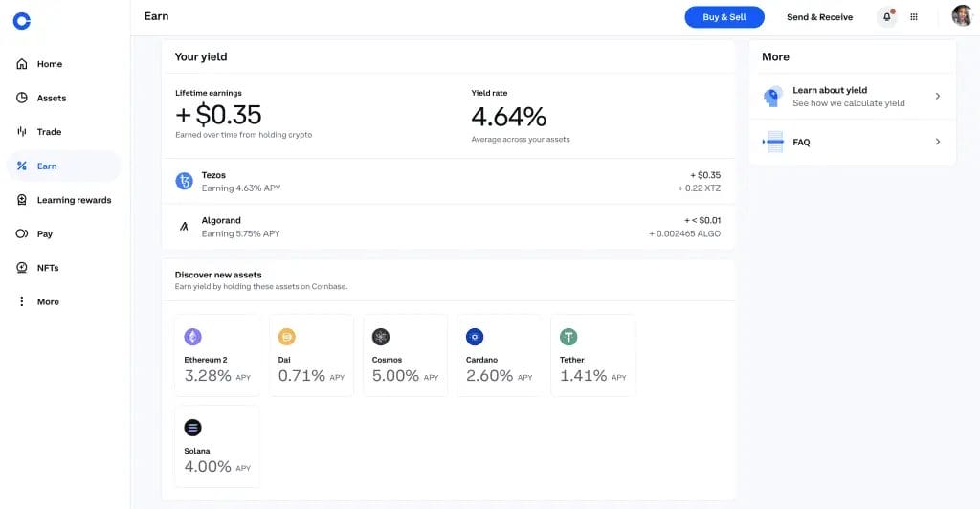
Task: Open Learn about yield link
Action: click(x=830, y=90)
